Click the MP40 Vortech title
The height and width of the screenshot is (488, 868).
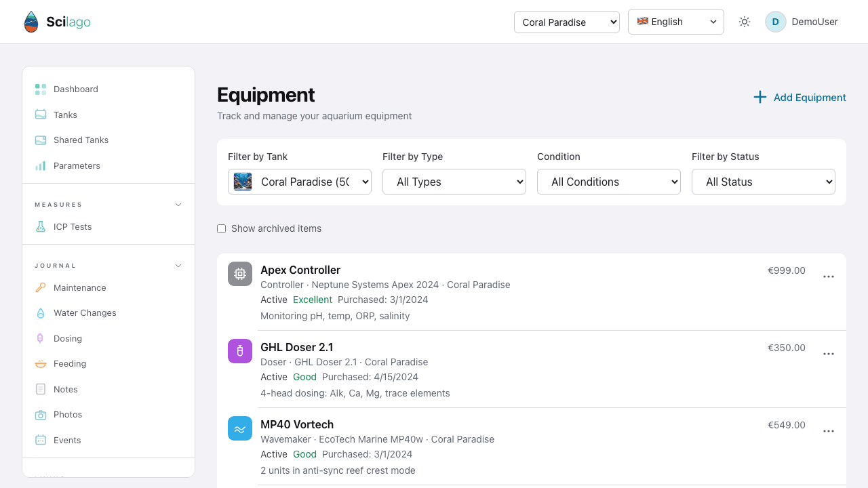(297, 424)
